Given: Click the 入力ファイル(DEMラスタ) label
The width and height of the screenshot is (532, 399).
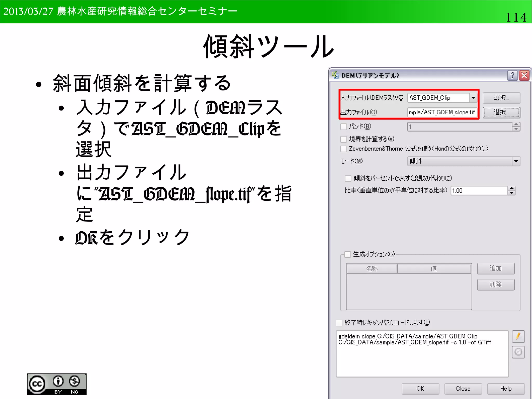Looking at the screenshot, I should click(372, 98).
